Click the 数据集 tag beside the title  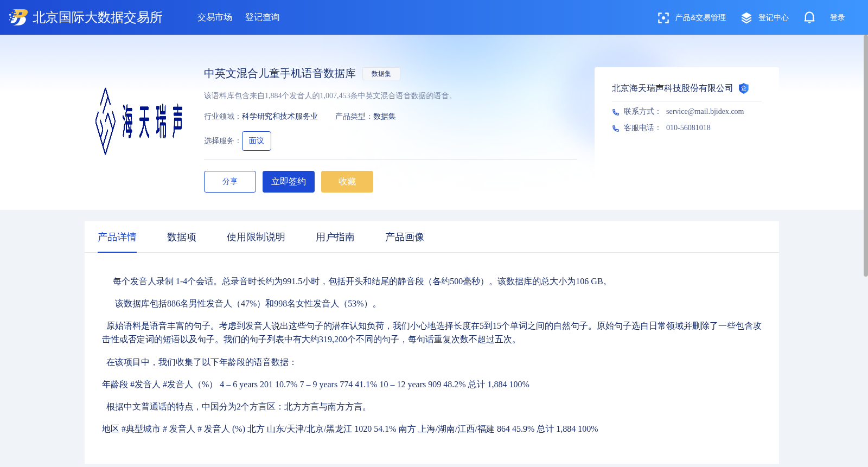381,74
